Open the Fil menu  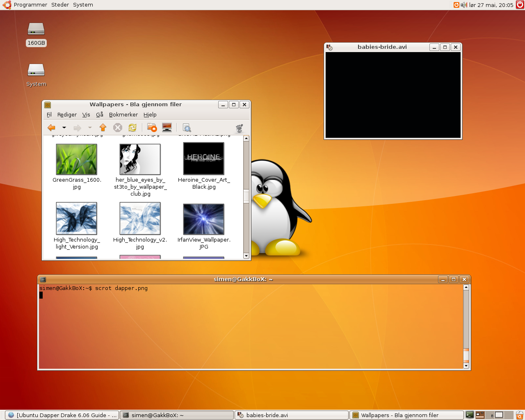tap(49, 114)
